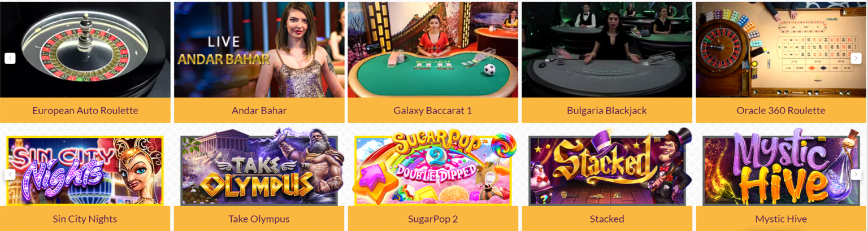Select the Sin City Nights slot artwork

pyautogui.click(x=85, y=171)
